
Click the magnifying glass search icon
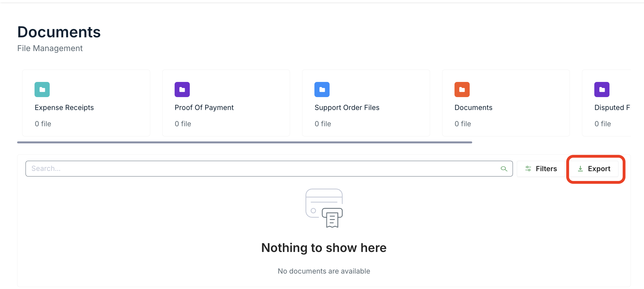pos(504,169)
